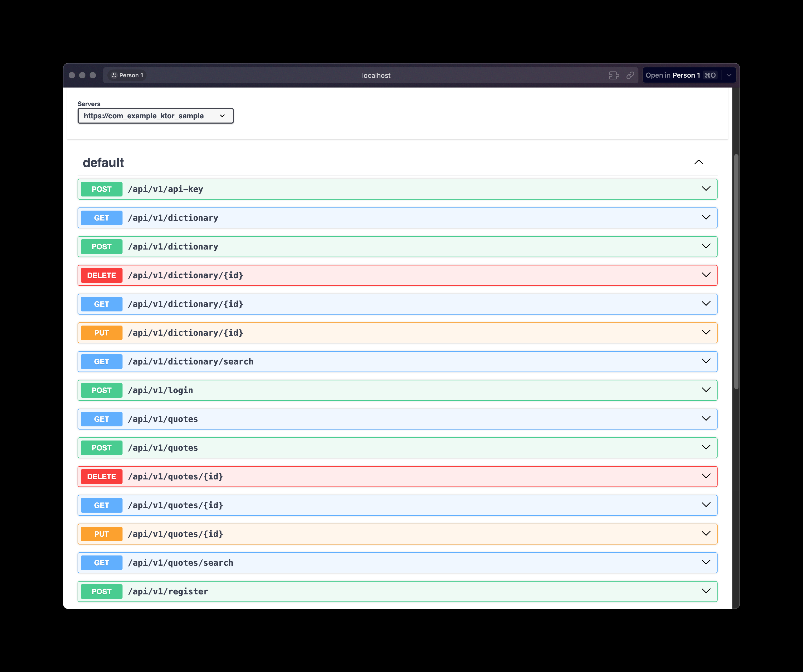Click the /api/v1/login path text

(x=160, y=390)
